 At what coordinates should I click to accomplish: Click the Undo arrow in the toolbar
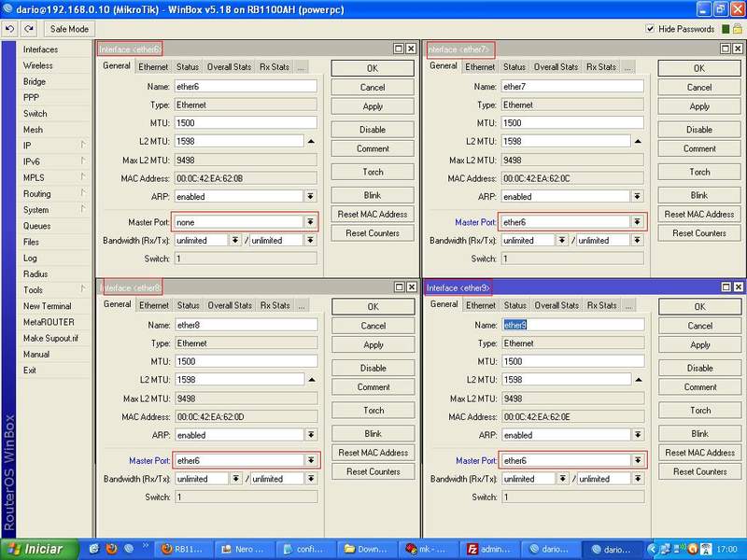9,29
